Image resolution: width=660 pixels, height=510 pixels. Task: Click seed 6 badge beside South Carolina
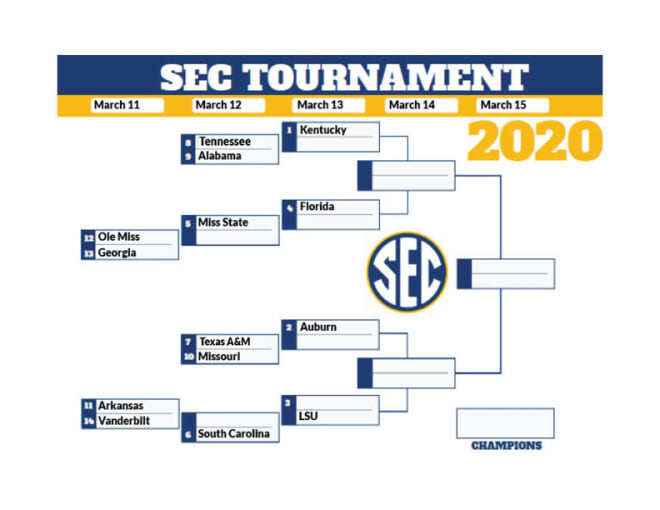point(188,435)
